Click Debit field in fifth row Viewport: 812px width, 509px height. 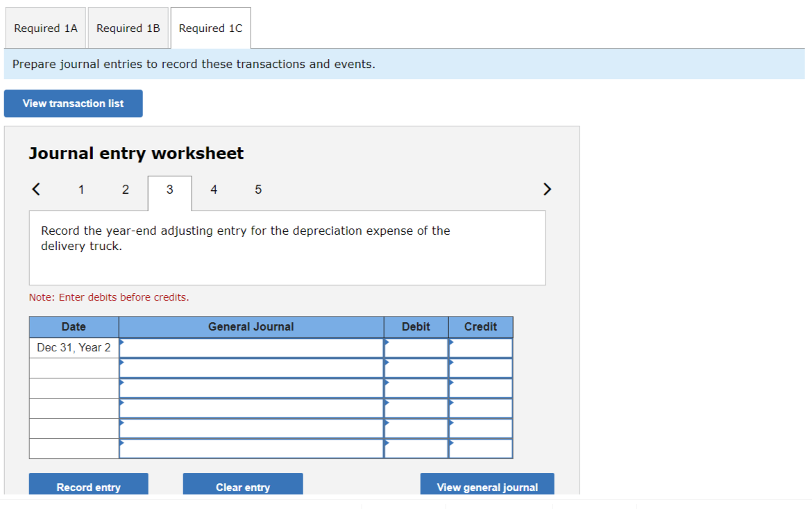click(x=416, y=428)
